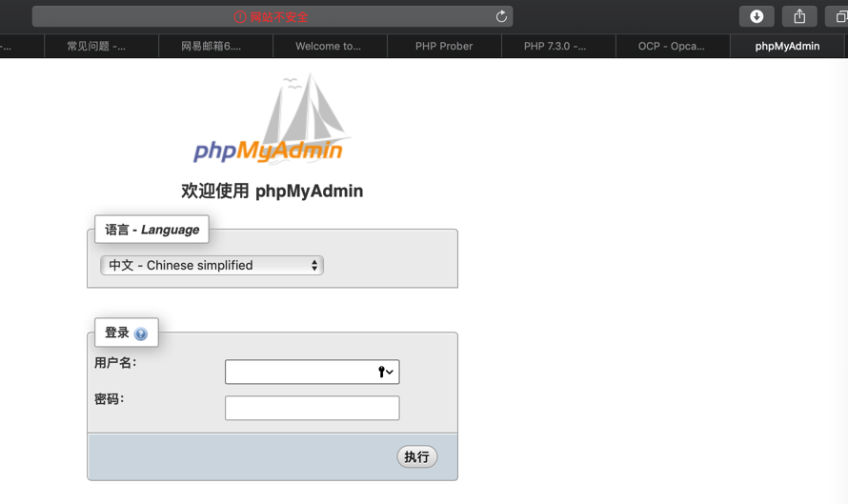Click the red insecure site warning icon
Screen dimensions: 848x504
point(239,17)
